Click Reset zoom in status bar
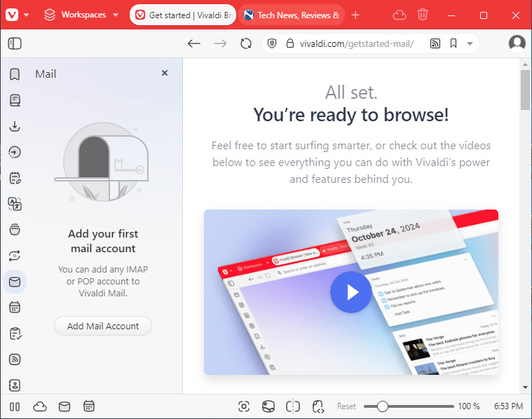 (346, 406)
